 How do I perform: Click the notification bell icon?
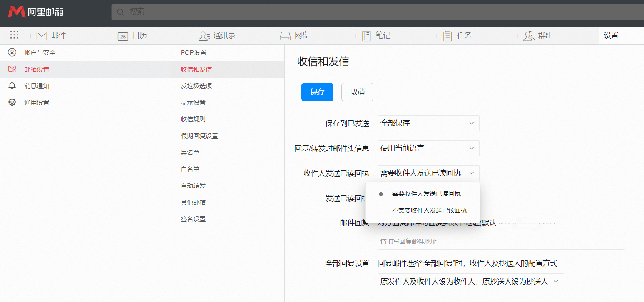point(12,86)
